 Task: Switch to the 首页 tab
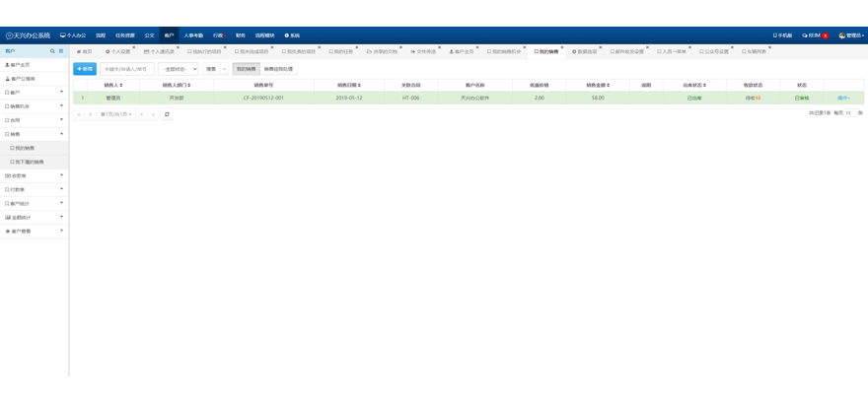point(84,51)
